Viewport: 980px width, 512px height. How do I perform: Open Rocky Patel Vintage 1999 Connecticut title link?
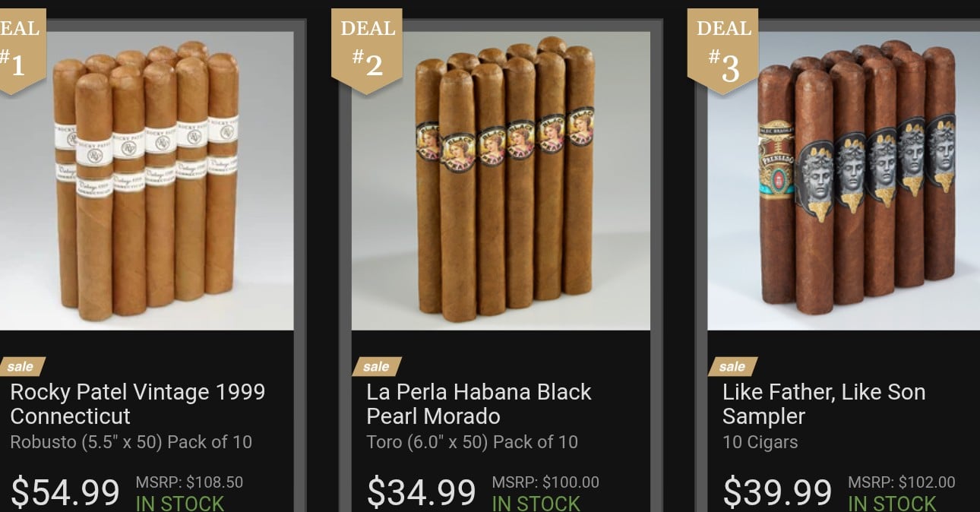[138, 404]
